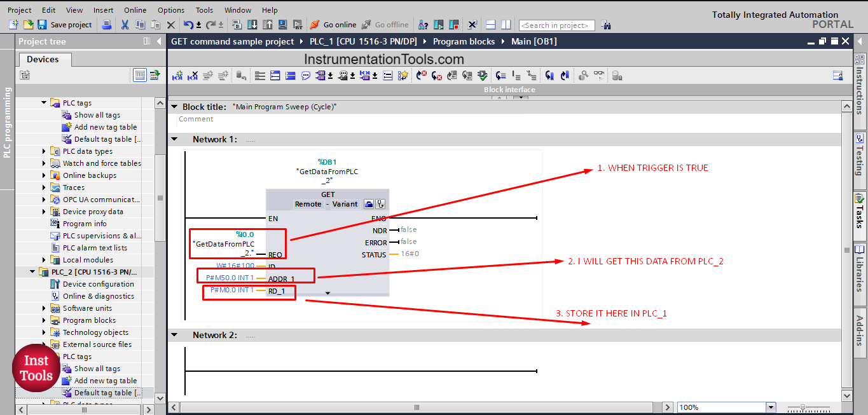Open the Edit menu
The height and width of the screenshot is (415, 868).
[x=48, y=10]
